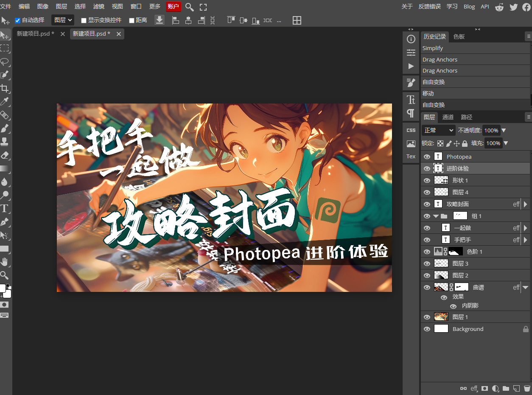Screen dimensions: 532x395
Task: Click the 账户 button
Action: 174,6
